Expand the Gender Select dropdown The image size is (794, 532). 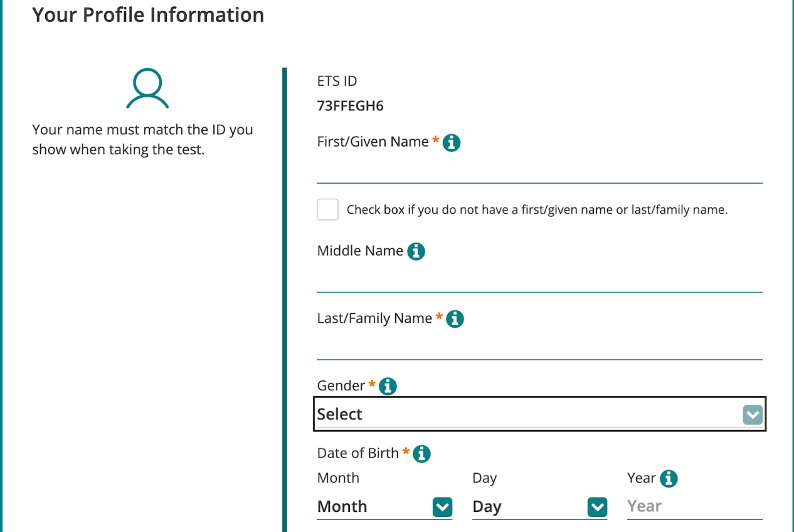tap(527, 414)
